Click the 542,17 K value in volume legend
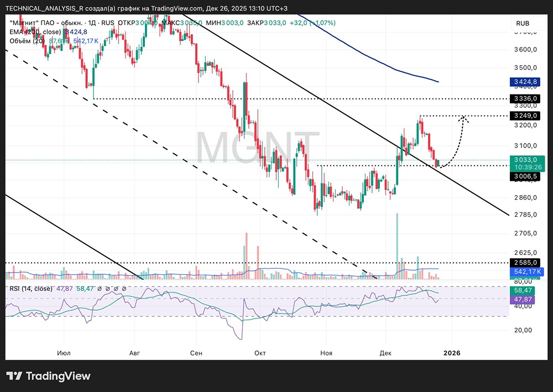 coord(86,41)
